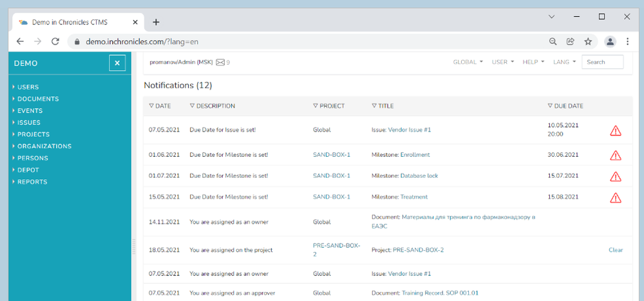Viewport: 644px width, 301px height.
Task: Open SAND-BOX-1 project link in Enrollment row
Action: (332, 155)
